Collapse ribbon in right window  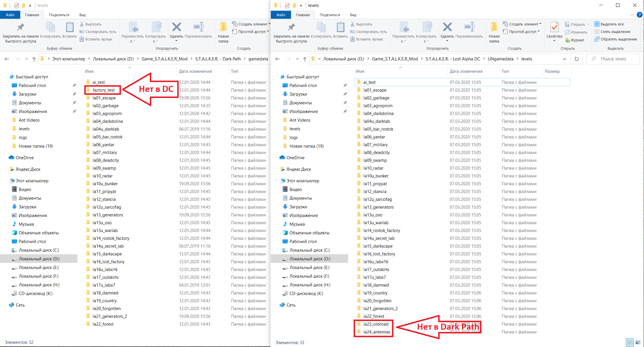point(632,15)
